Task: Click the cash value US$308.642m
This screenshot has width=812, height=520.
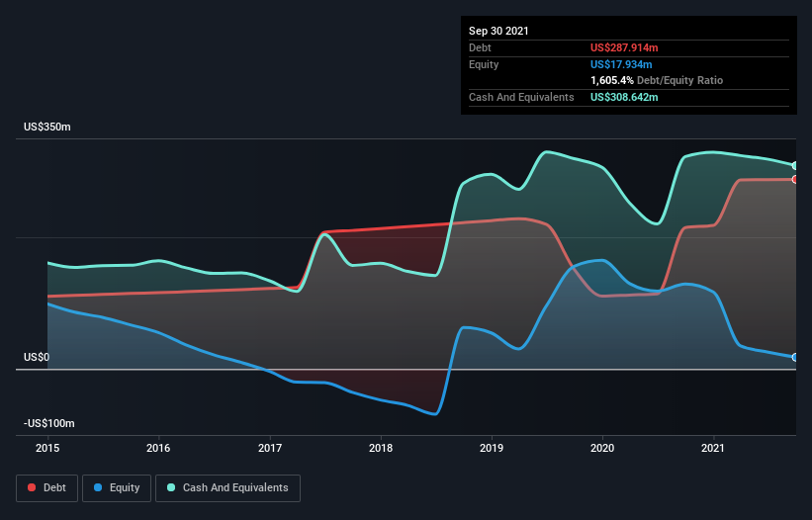Action: (624, 97)
